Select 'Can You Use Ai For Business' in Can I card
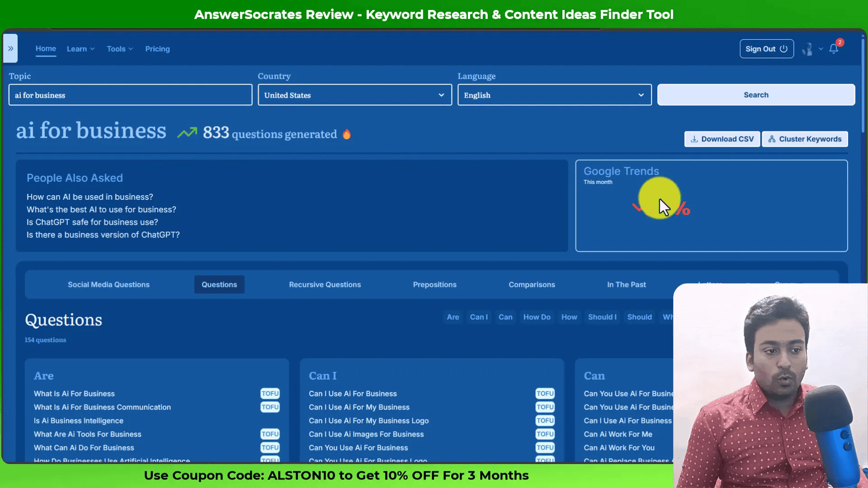The image size is (868, 488). coord(359,448)
